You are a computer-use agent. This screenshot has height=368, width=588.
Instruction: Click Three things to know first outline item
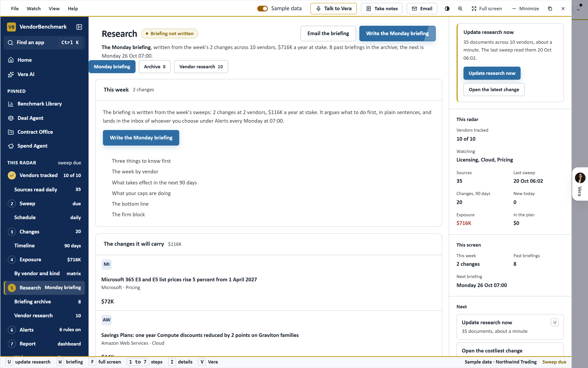tap(141, 161)
